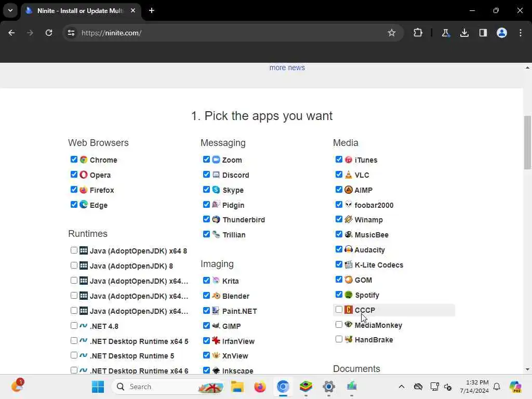532x399 pixels.
Task: Click the Blender logo icon
Action: coord(216,296)
